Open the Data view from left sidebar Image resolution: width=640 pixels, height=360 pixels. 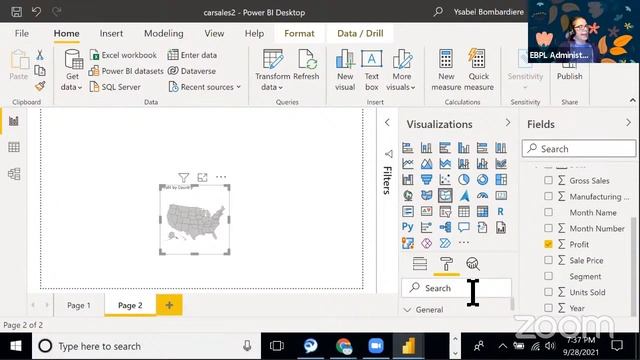point(13,147)
